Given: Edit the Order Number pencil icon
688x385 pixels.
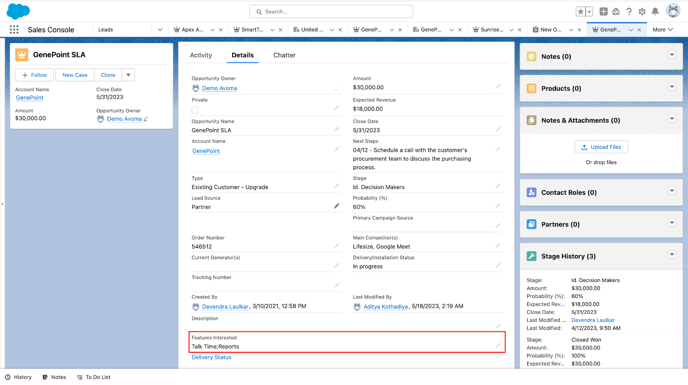Looking at the screenshot, I should coord(337,245).
